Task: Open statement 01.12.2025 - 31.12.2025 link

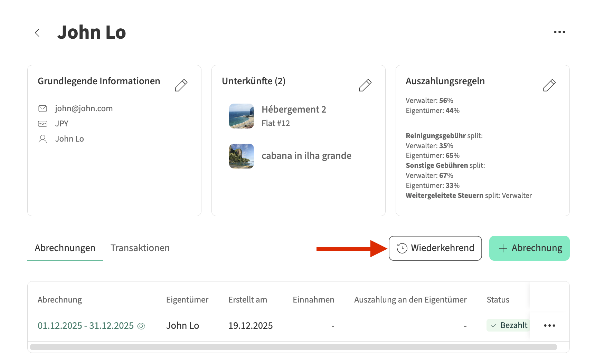Action: (x=85, y=326)
